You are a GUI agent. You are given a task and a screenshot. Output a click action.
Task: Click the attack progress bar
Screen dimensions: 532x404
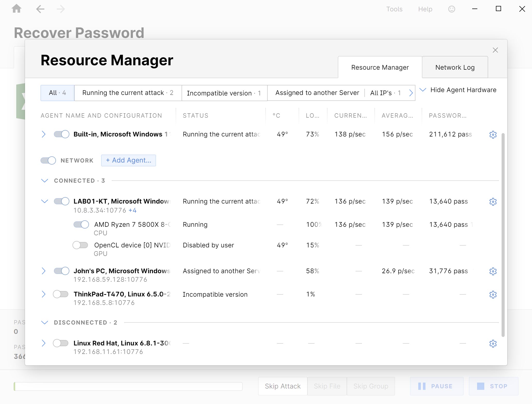tap(128, 386)
